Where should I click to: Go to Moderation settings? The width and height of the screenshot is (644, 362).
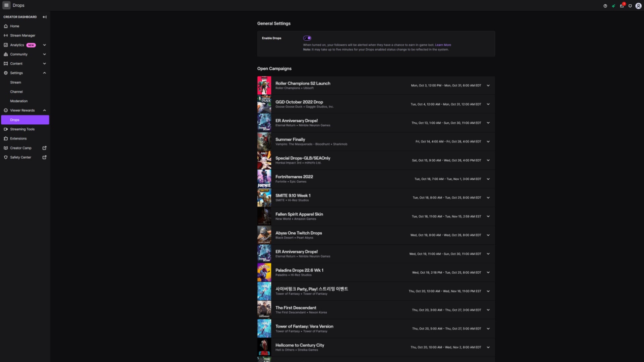19,101
